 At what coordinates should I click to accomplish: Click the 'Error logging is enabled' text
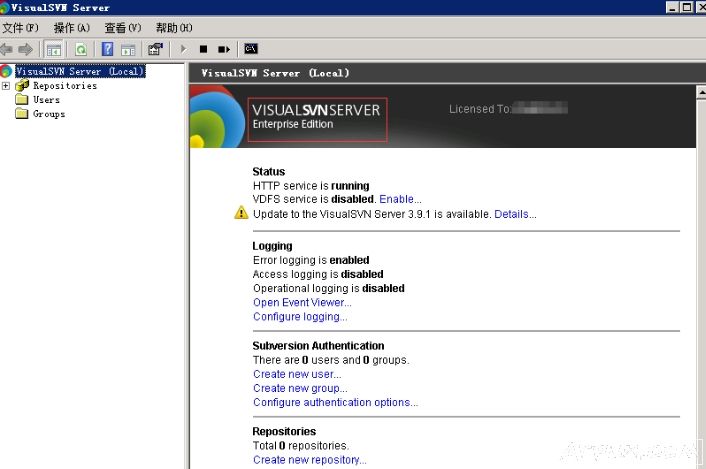click(x=311, y=260)
